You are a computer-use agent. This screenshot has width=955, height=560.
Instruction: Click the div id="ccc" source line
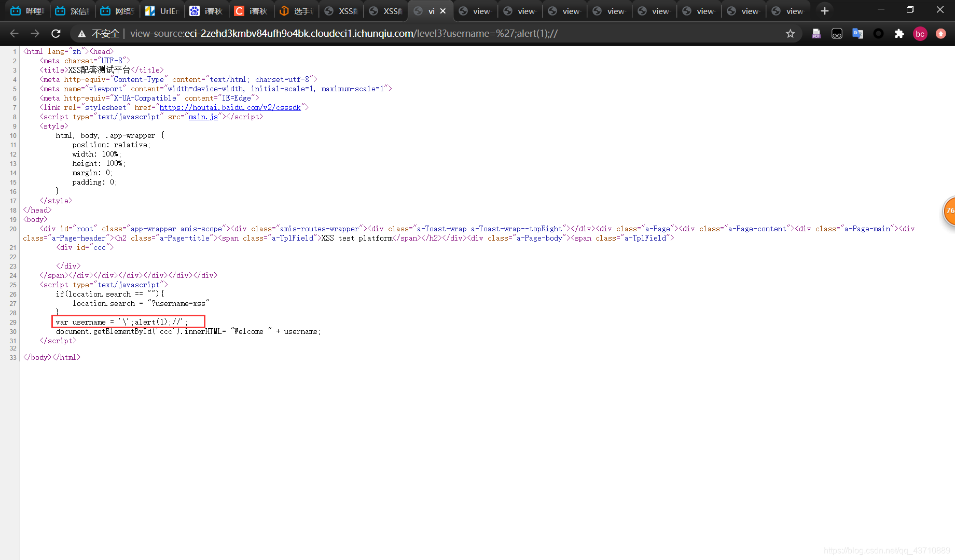[x=85, y=247]
